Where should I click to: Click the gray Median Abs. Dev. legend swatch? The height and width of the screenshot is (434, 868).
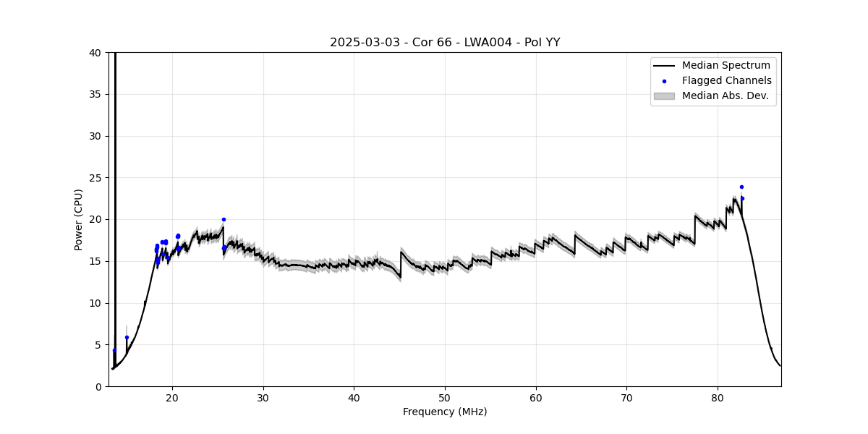[x=664, y=95]
